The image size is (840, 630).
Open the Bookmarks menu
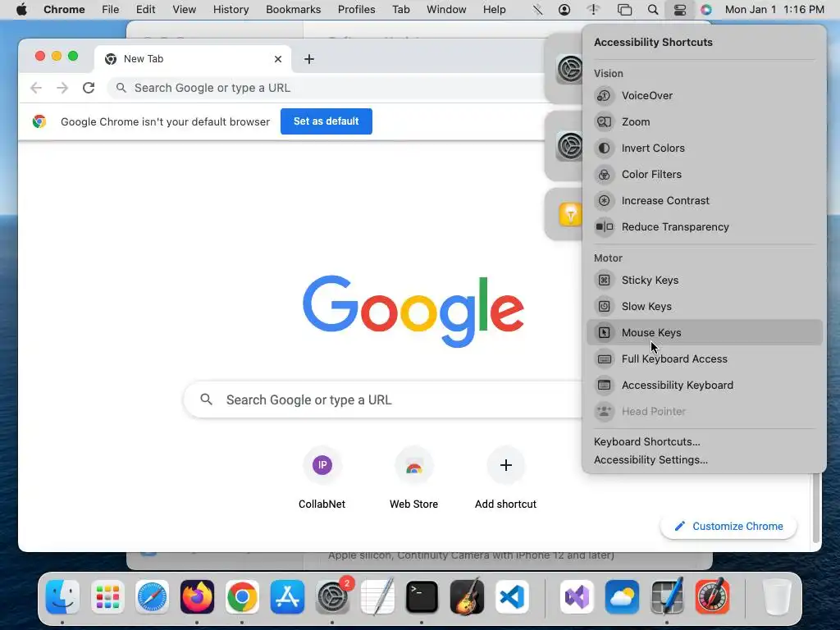pyautogui.click(x=293, y=10)
